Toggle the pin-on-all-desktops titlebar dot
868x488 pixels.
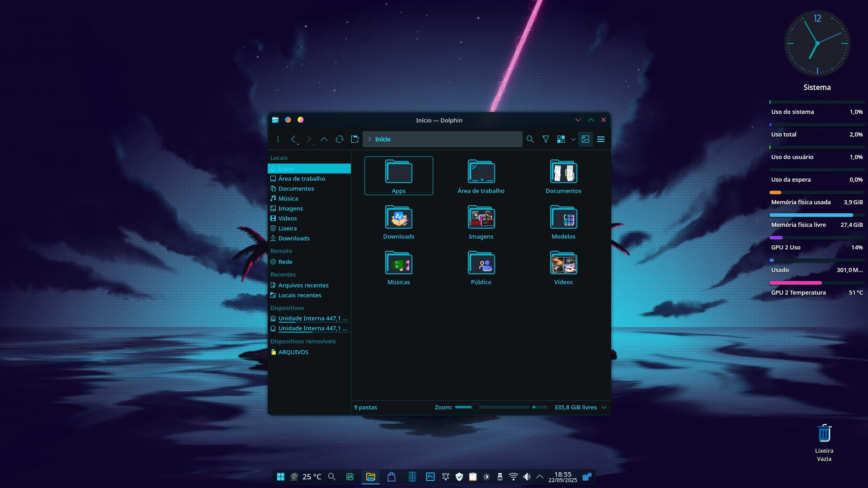[288, 120]
